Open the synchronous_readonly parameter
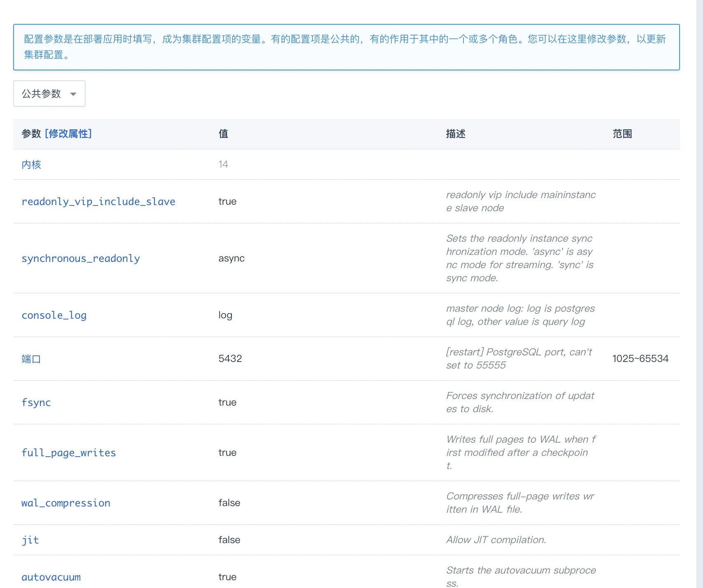Image resolution: width=703 pixels, height=588 pixels. coord(81,258)
